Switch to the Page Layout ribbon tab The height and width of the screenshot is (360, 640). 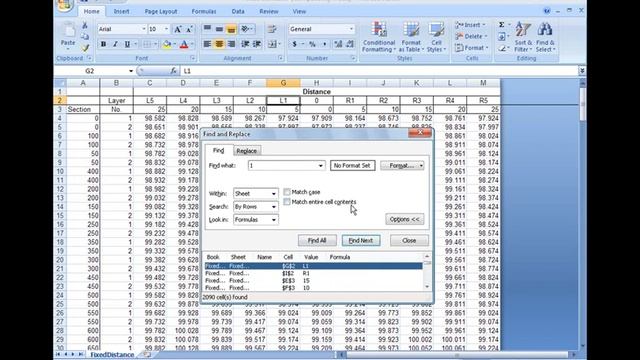point(161,11)
